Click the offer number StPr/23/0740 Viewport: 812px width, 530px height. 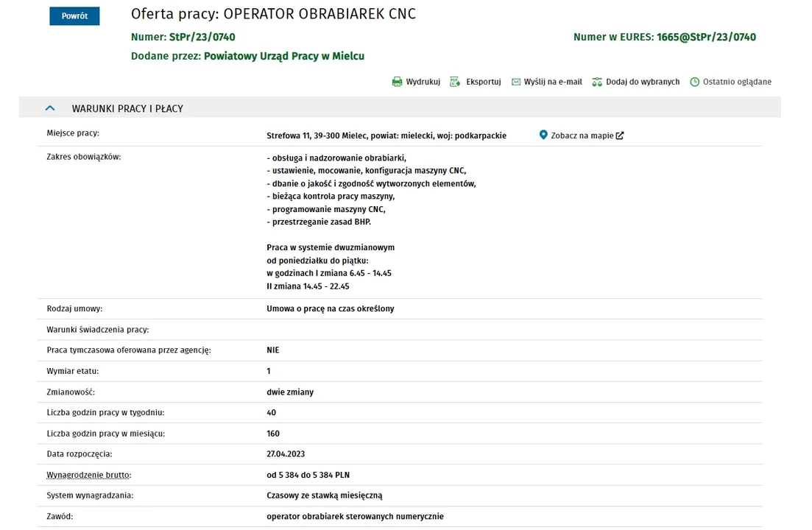[x=202, y=37]
